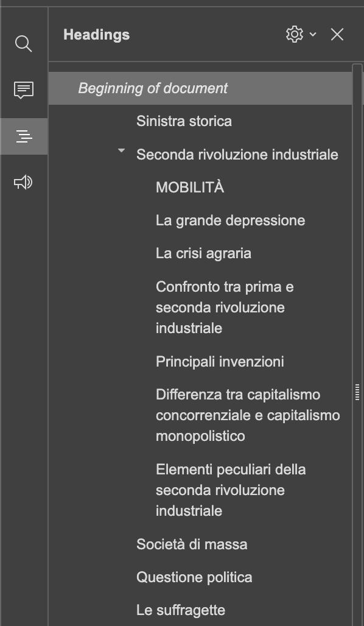Open the Comments pane from the sidebar
This screenshot has width=364, height=626.
pyautogui.click(x=24, y=91)
